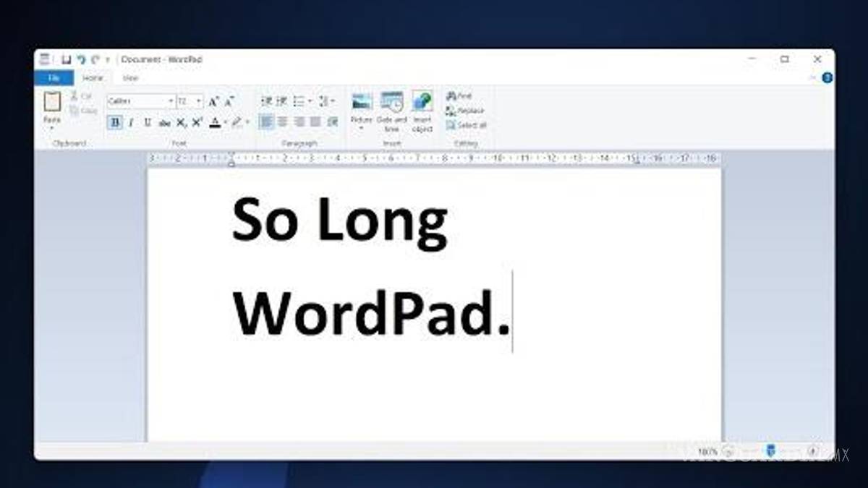Enable Underline formatting

pyautogui.click(x=148, y=123)
